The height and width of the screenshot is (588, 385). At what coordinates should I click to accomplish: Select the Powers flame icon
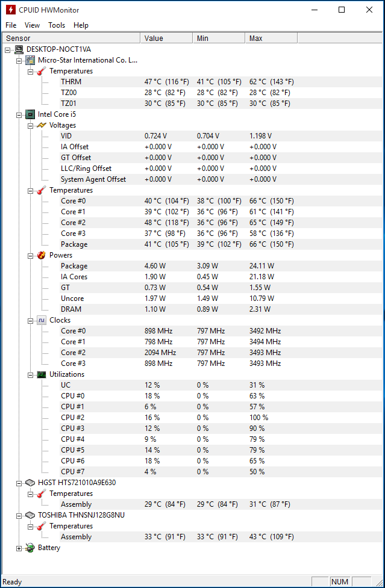42,255
